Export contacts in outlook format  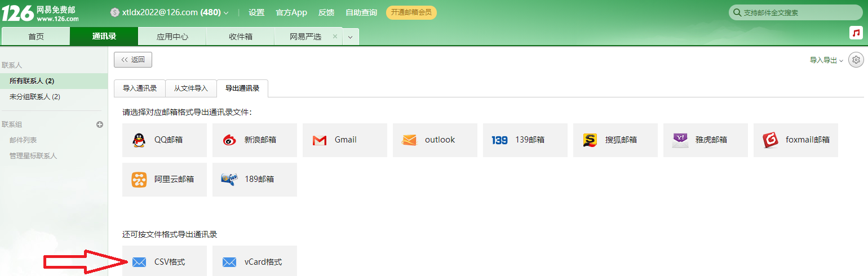[435, 140]
